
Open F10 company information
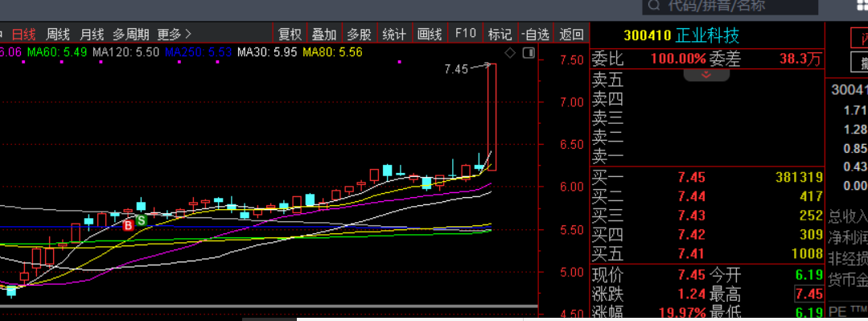tap(465, 34)
